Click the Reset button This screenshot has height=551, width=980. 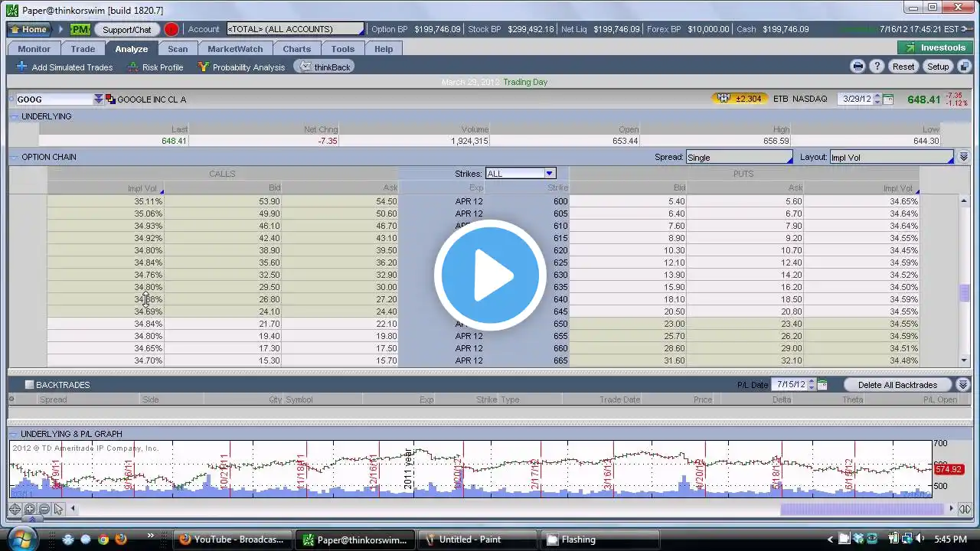click(903, 67)
